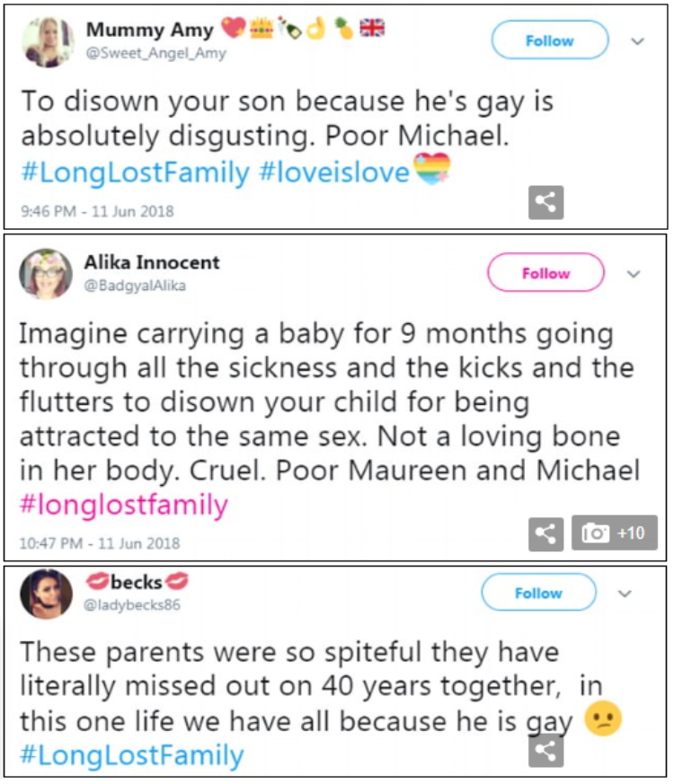
Task: Open @BadgyalAlika handle
Action: (135, 286)
